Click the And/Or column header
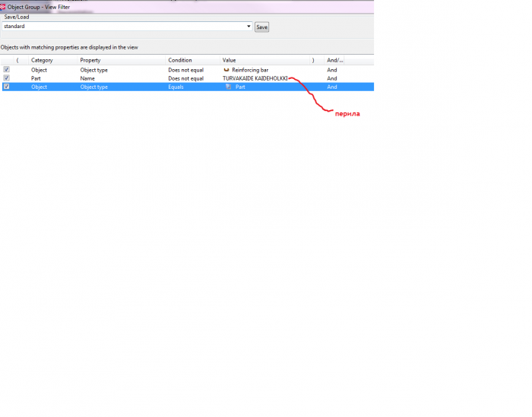This screenshot has height=417, width=532. [x=334, y=60]
